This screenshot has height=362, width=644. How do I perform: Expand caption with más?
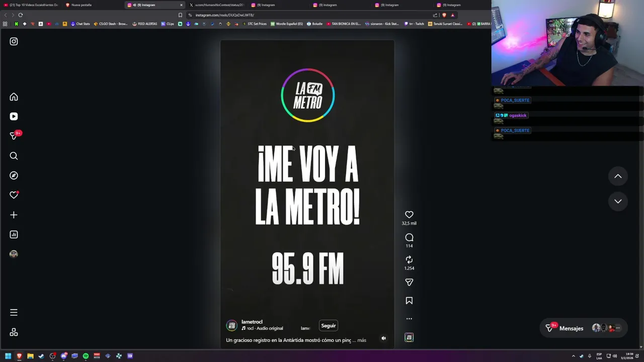[362, 340]
